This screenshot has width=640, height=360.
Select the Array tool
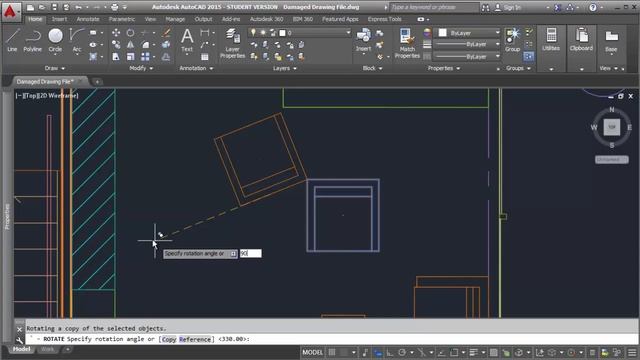[145, 57]
